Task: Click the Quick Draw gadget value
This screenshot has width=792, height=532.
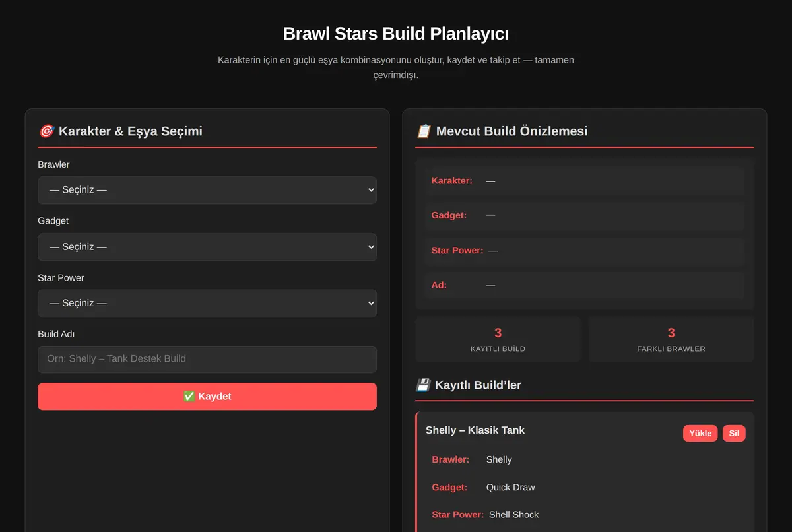Action: pyautogui.click(x=511, y=488)
